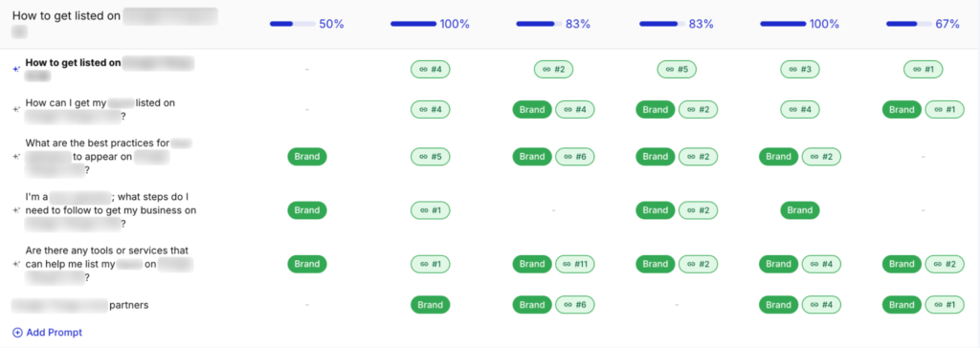The width and height of the screenshot is (980, 348).
Task: Select the lone Brand badge in partners row
Action: 430,305
